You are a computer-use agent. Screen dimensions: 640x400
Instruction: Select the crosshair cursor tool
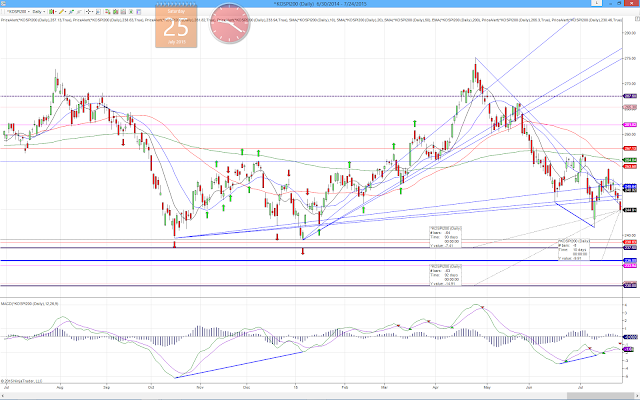click(x=88, y=12)
